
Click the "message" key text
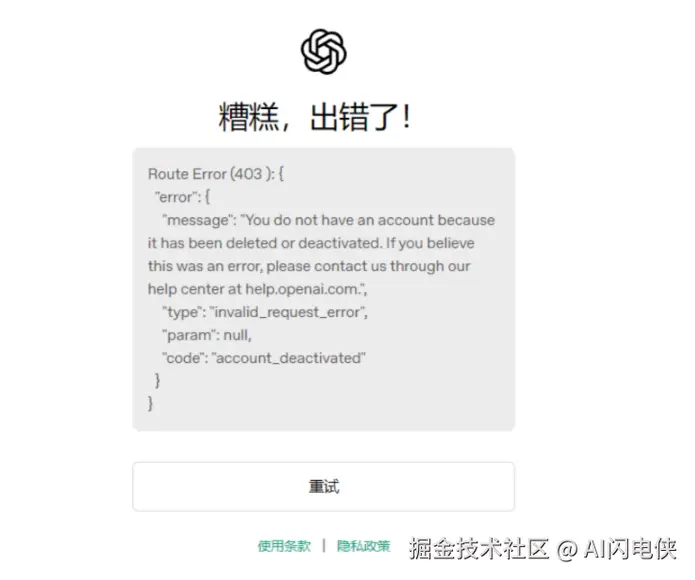point(197,220)
